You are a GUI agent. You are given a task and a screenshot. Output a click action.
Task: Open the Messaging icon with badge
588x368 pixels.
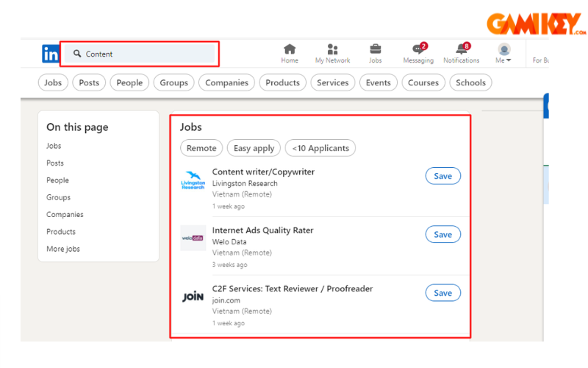click(x=419, y=49)
